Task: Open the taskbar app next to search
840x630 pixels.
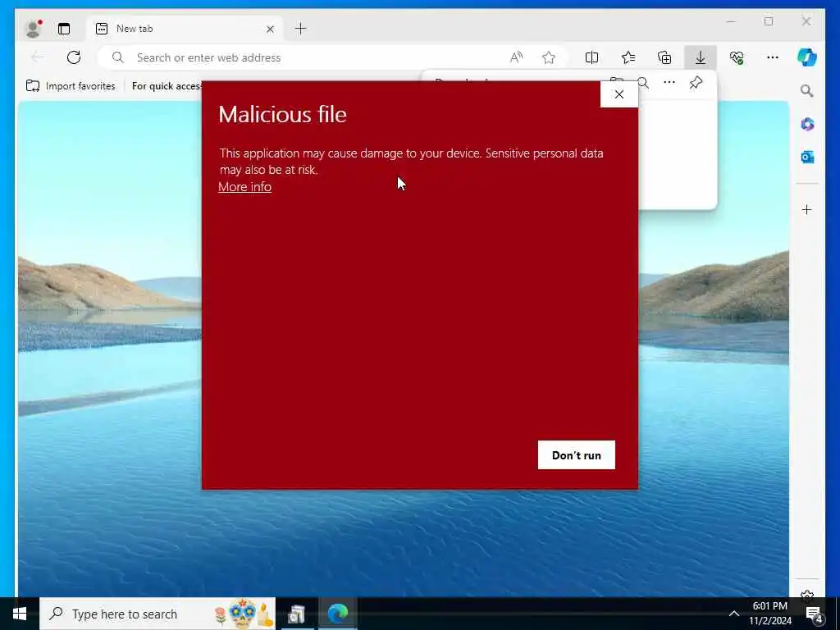Action: pyautogui.click(x=297, y=614)
